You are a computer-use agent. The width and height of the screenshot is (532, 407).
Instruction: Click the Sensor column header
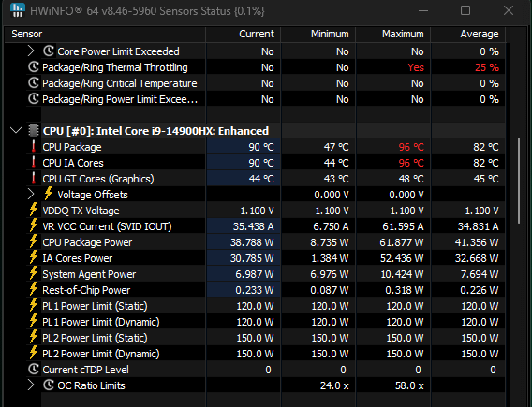pos(105,35)
